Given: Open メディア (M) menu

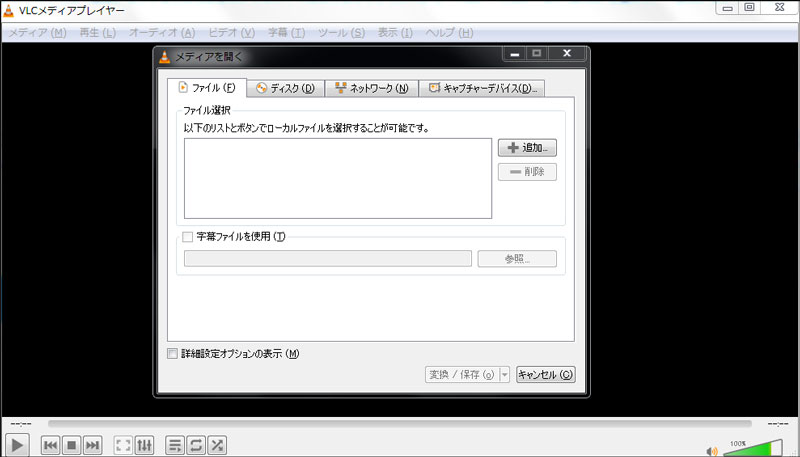Looking at the screenshot, I should [x=37, y=33].
